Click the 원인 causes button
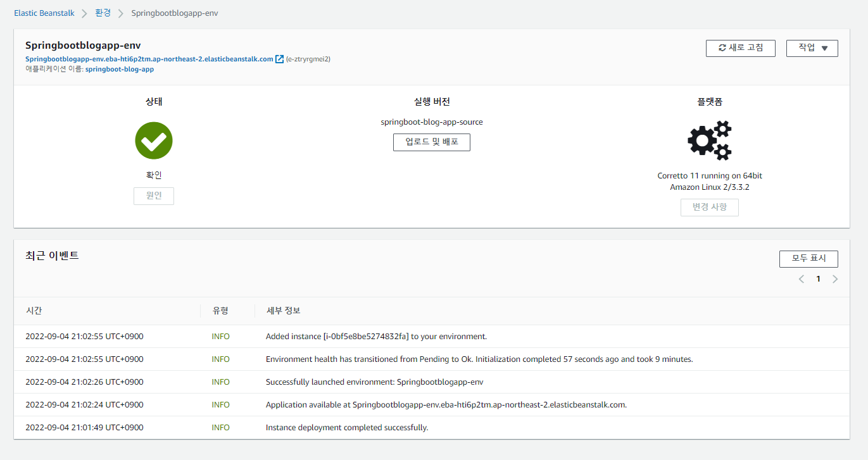The width and height of the screenshot is (868, 460). (x=154, y=196)
